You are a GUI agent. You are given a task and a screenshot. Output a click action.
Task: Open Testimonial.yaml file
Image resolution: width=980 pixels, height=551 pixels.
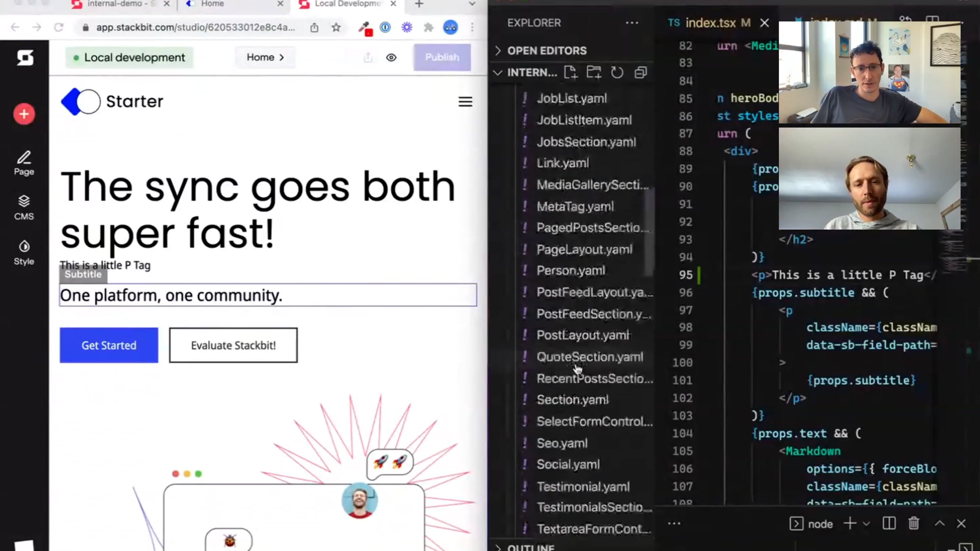(x=583, y=487)
